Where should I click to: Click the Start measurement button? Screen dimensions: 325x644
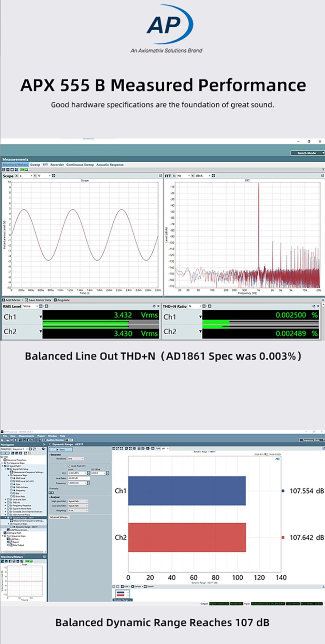pos(61,450)
